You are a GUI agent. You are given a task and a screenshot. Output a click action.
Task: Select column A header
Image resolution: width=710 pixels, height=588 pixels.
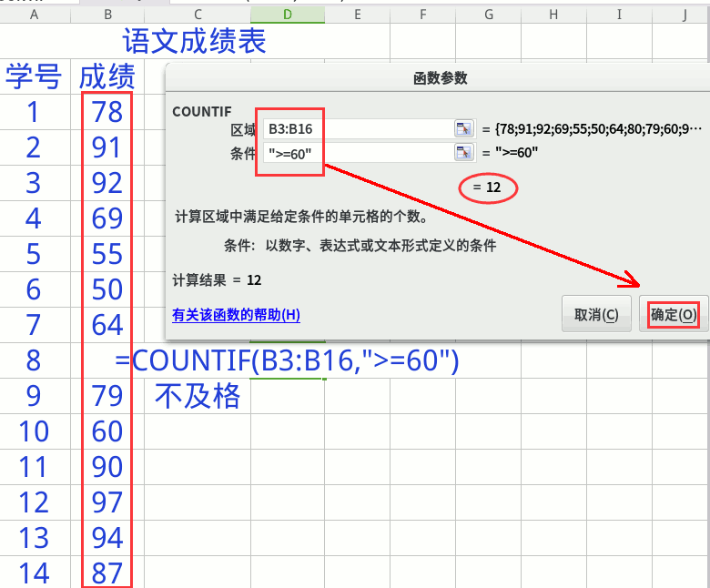[35, 15]
